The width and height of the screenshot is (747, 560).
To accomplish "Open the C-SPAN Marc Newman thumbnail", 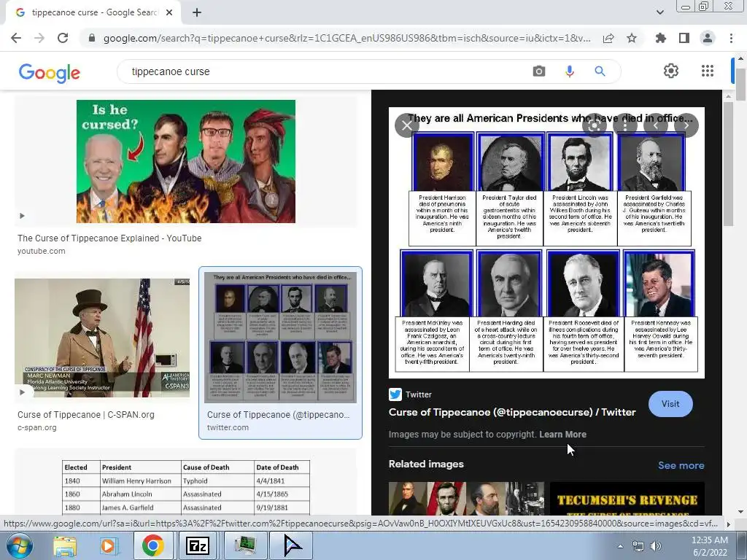I will click(102, 338).
